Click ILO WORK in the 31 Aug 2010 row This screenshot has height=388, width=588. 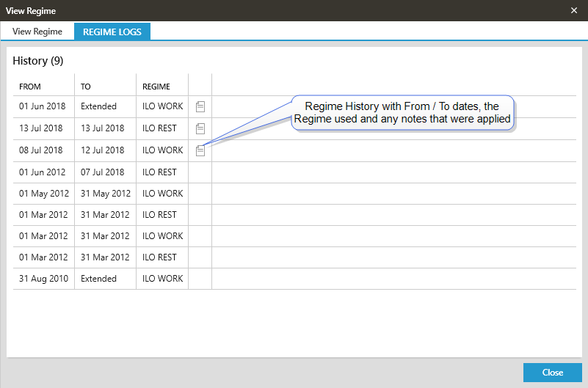[162, 279]
